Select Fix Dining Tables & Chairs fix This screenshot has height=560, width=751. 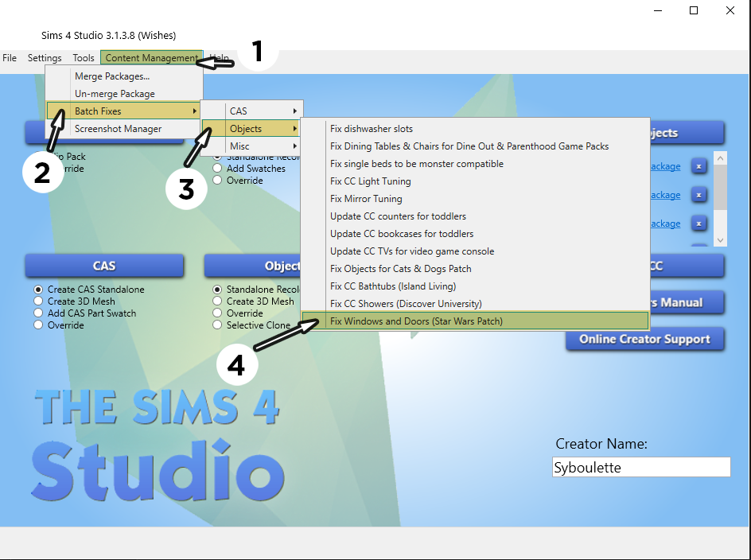point(475,146)
